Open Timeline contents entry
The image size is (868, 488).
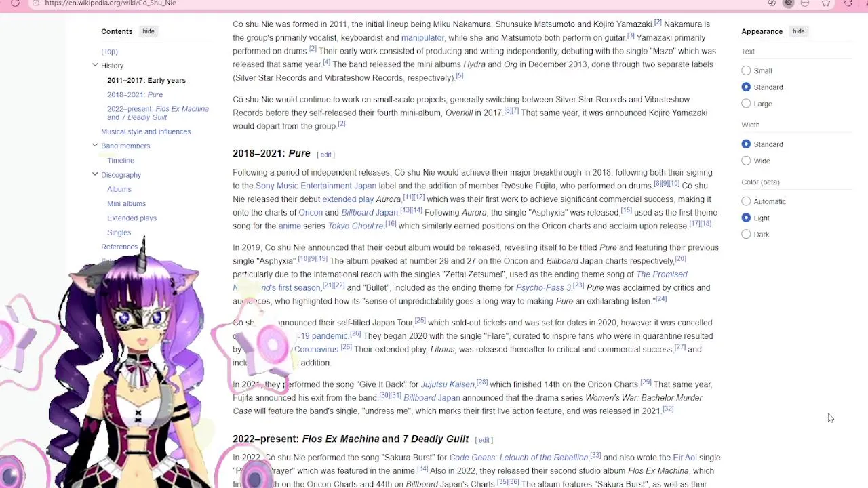pyautogui.click(x=121, y=161)
